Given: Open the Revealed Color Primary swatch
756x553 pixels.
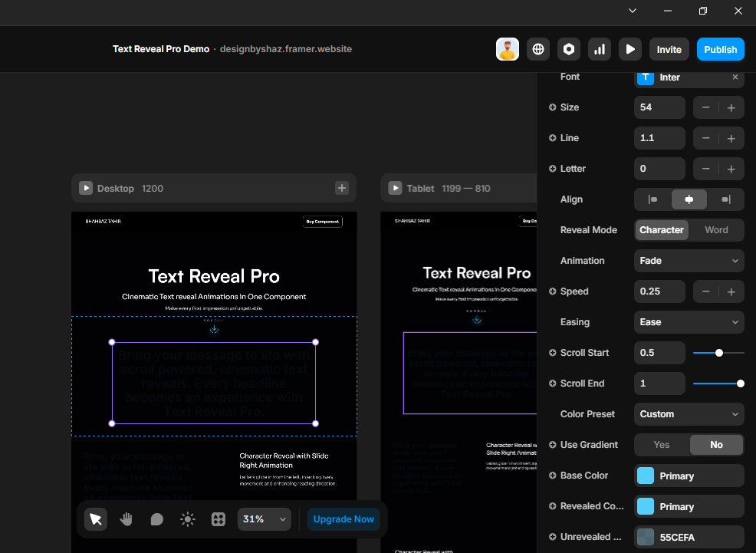Looking at the screenshot, I should (646, 506).
